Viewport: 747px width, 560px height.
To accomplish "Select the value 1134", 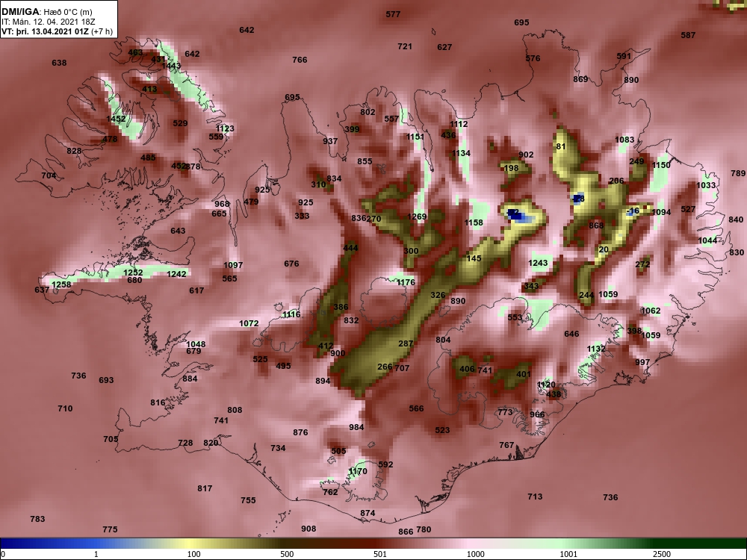I will point(461,153).
